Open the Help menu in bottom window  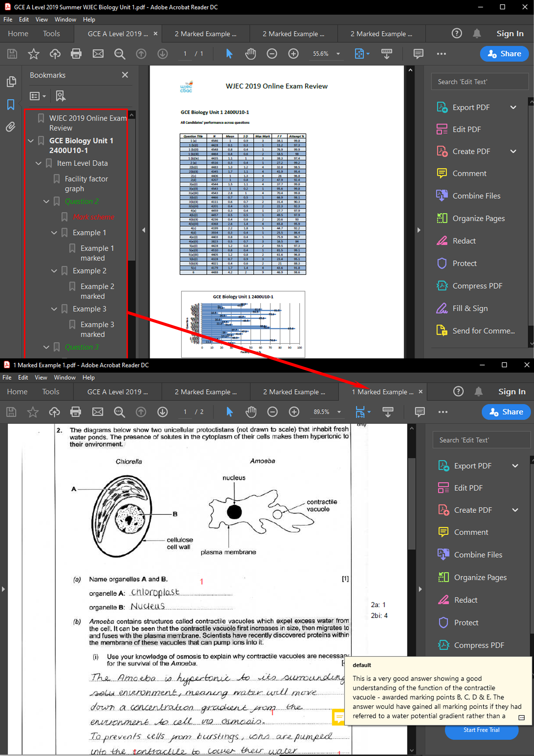[88, 377]
